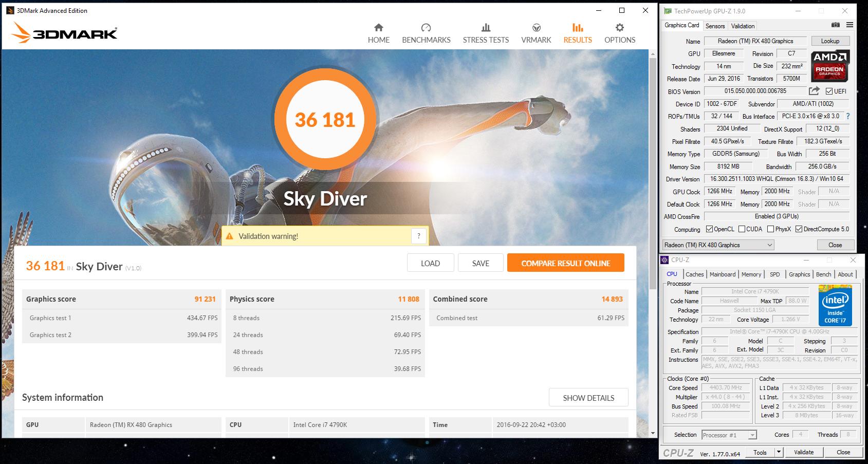Image resolution: width=868 pixels, height=464 pixels.
Task: Open the Results chart icon
Action: 578,28
